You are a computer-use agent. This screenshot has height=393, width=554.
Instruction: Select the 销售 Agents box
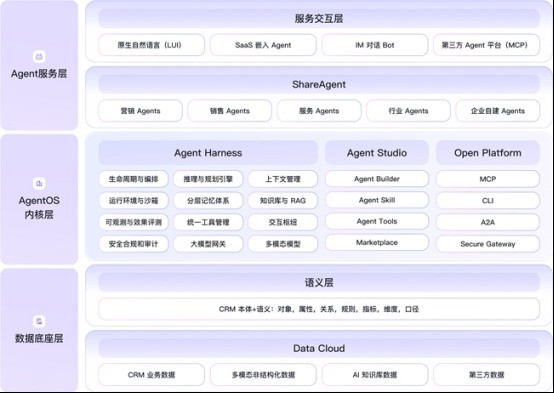pos(230,111)
